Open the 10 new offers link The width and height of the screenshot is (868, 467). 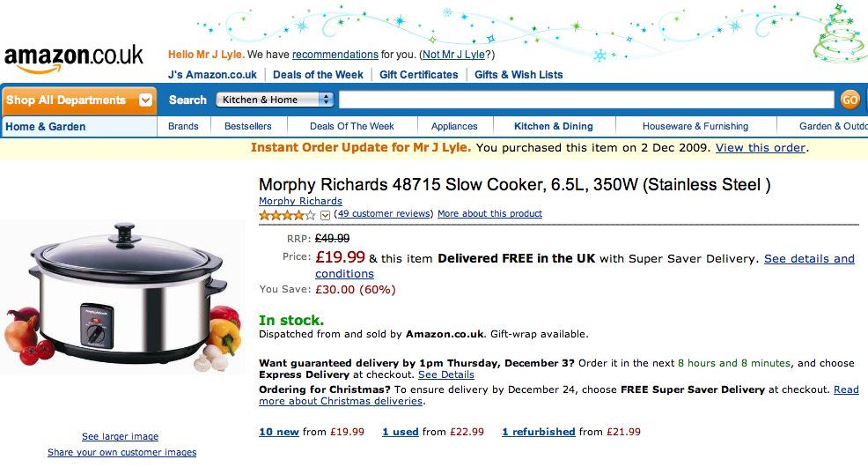279,432
